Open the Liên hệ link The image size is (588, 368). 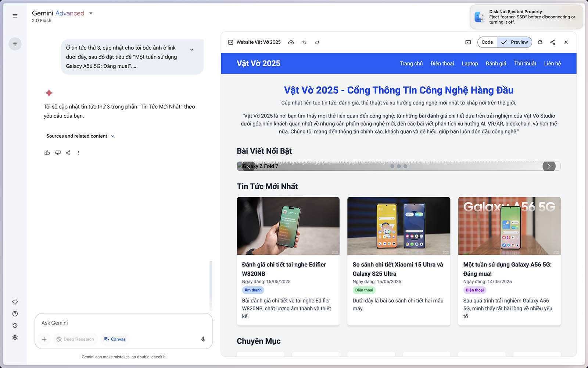(x=552, y=64)
